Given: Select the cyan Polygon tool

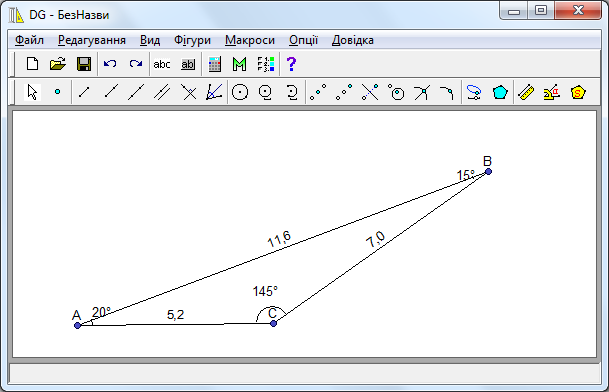Looking at the screenshot, I should (500, 92).
